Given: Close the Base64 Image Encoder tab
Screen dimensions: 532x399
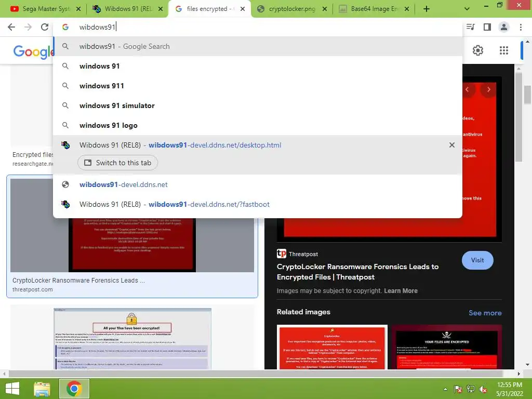Looking at the screenshot, I should tap(407, 9).
